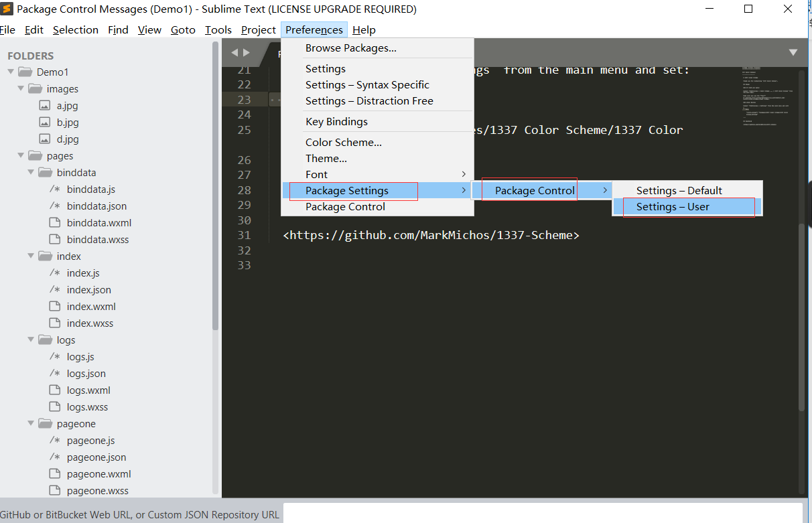Click the repository URL input field
This screenshot has width=812, height=523.
[x=543, y=514]
